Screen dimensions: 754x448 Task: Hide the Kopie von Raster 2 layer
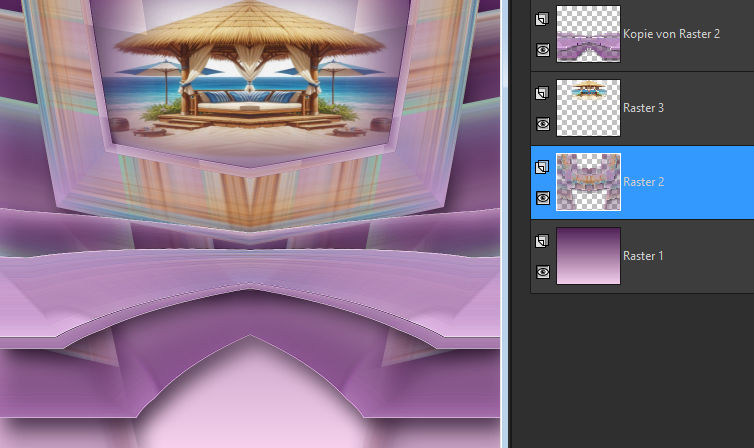542,50
